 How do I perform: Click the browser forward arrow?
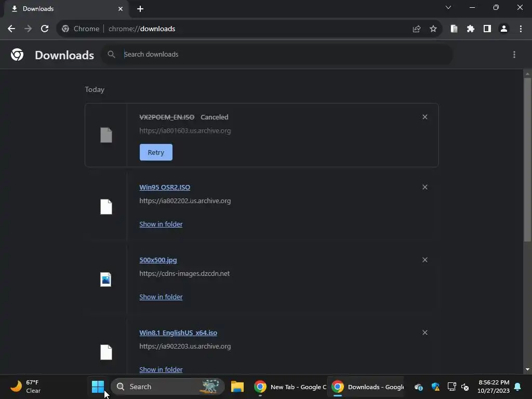click(28, 29)
